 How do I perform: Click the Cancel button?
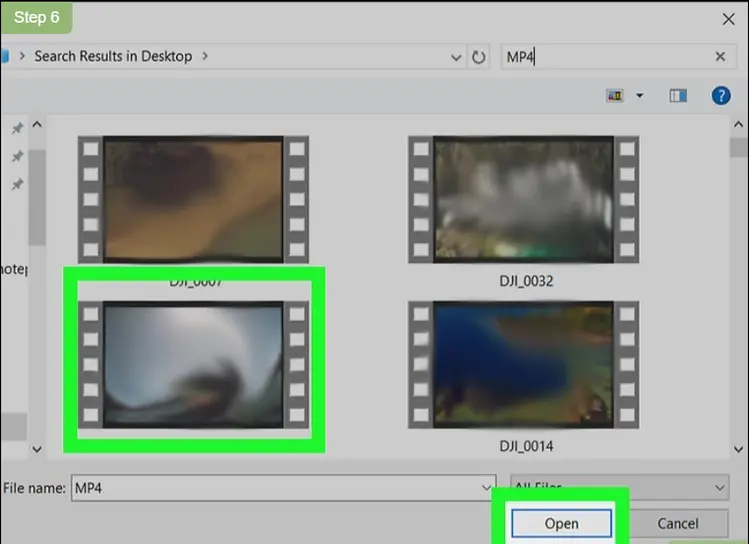coord(678,524)
